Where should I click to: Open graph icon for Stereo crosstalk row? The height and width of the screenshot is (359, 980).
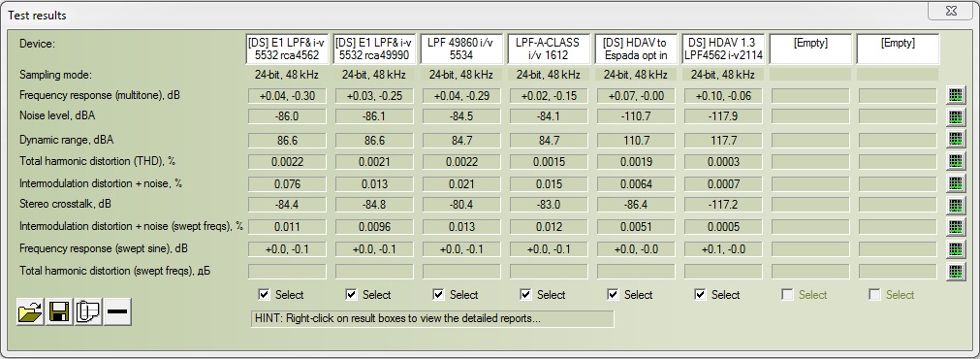954,205
